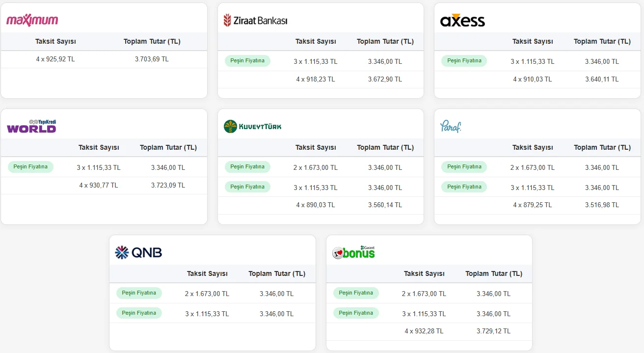
Task: Click the Axess card logo
Action: point(462,20)
